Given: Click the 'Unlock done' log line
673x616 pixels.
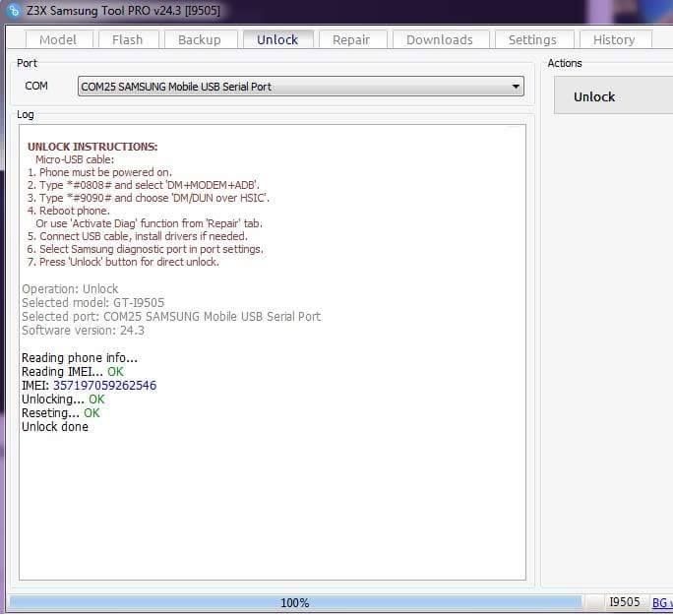Looking at the screenshot, I should (55, 427).
